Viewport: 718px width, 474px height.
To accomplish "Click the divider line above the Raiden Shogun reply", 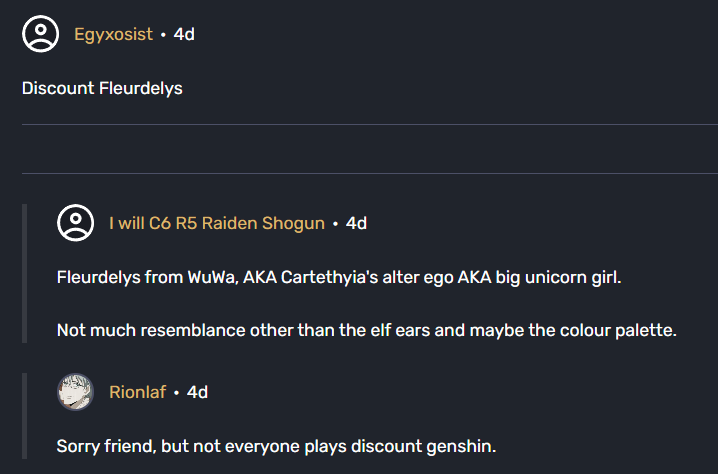I will pyautogui.click(x=369, y=173).
